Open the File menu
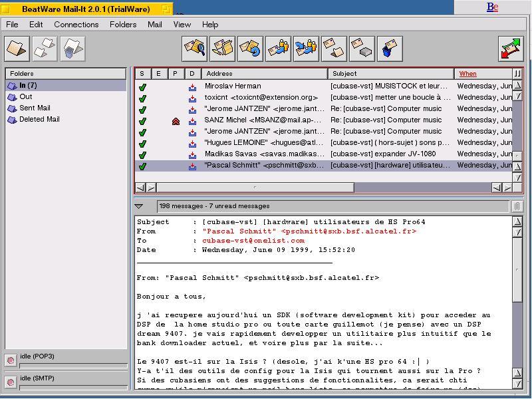Screen dimensions: 532x399 click(x=12, y=25)
